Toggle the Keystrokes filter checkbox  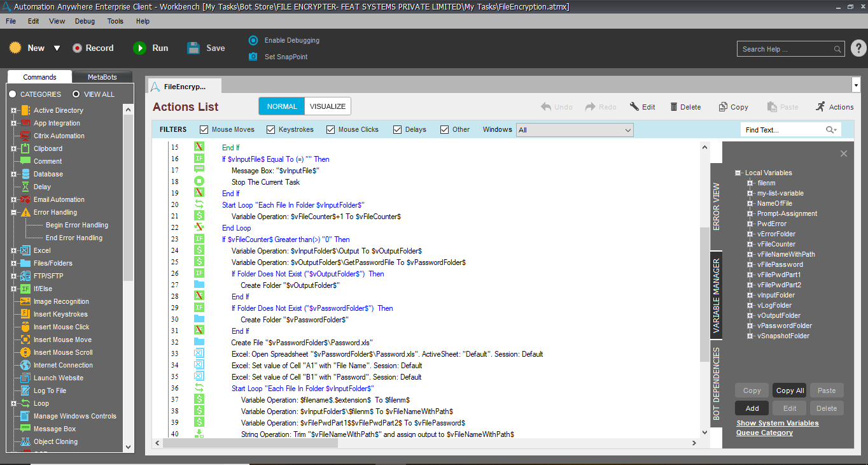(x=270, y=129)
